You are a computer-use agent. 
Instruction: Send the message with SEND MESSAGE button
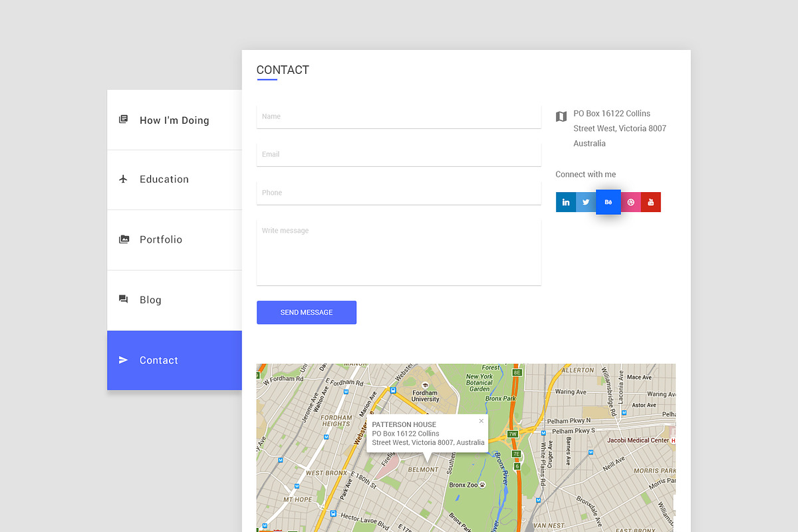pos(307,313)
